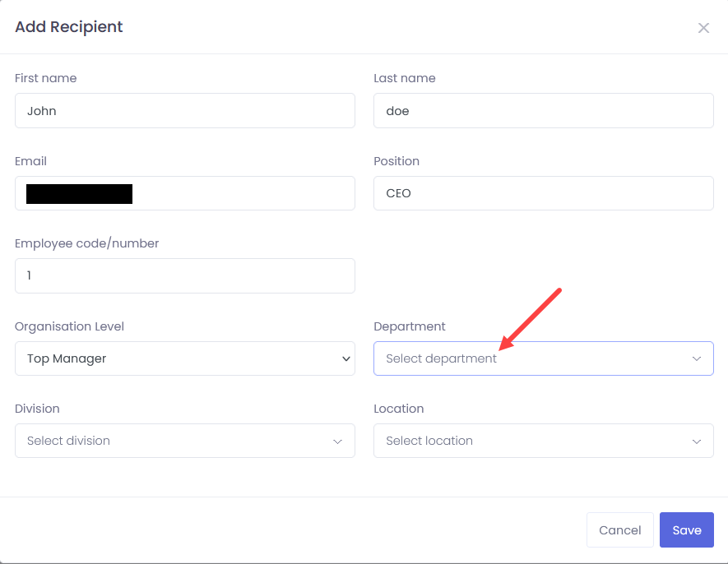
Task: Click the Email field label
Action: tap(30, 161)
